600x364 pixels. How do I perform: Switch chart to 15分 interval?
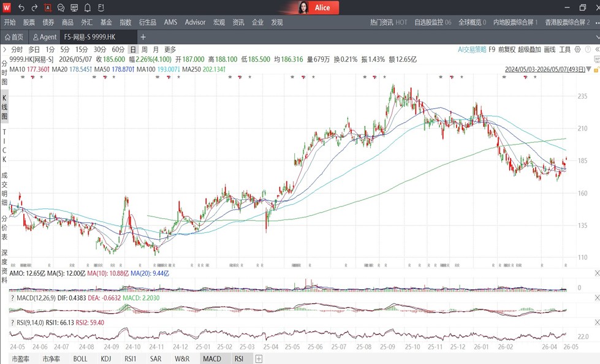(82, 50)
